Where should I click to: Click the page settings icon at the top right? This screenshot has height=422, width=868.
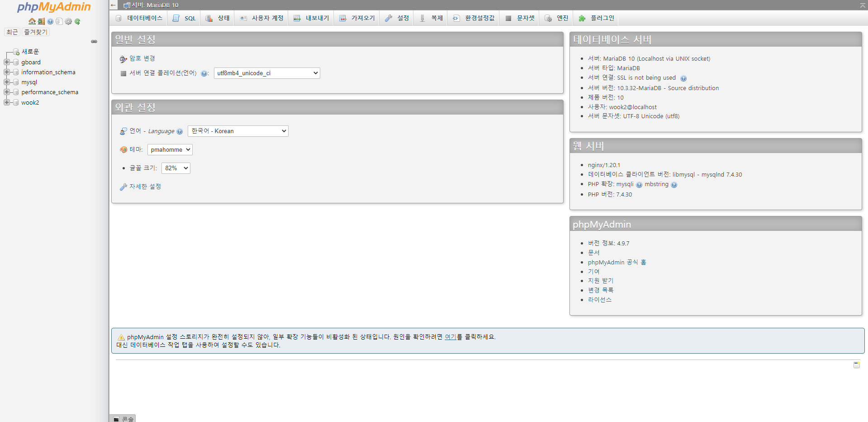pos(863,5)
